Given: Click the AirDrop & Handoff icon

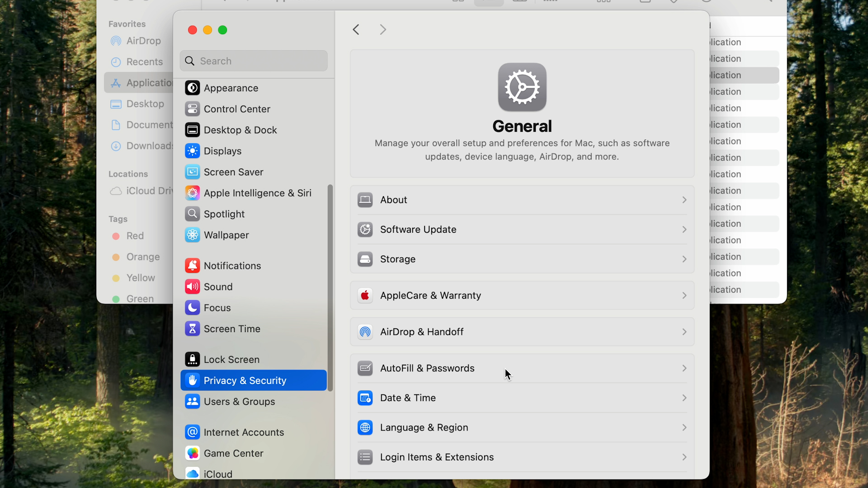Looking at the screenshot, I should pyautogui.click(x=365, y=332).
